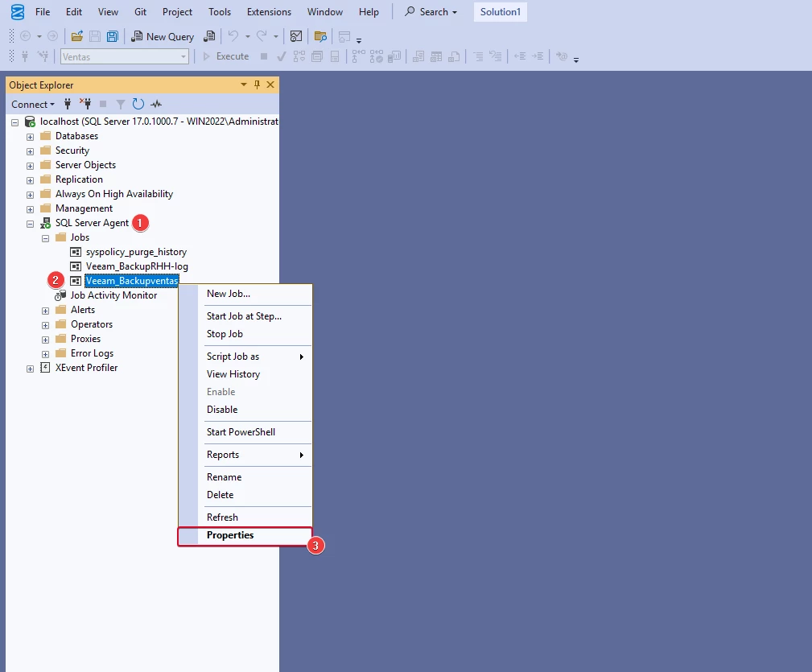Open the Undo history dropdown arrow
This screenshot has height=672, width=812.
click(248, 36)
